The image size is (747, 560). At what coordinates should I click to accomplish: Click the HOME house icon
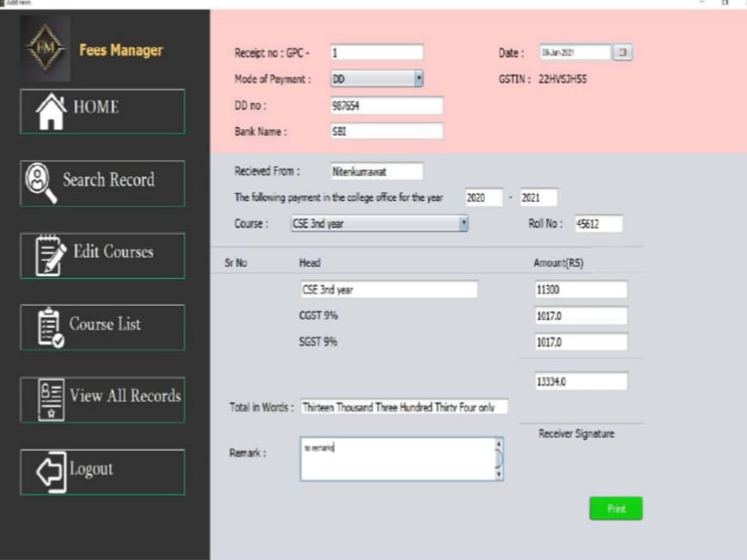click(x=50, y=111)
